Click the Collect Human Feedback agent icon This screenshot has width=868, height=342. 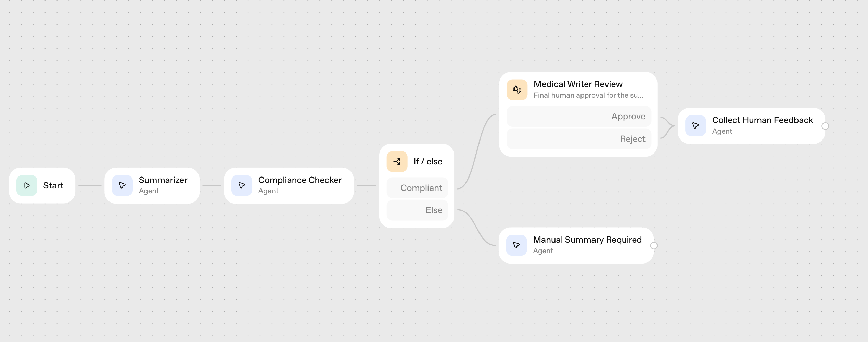695,126
